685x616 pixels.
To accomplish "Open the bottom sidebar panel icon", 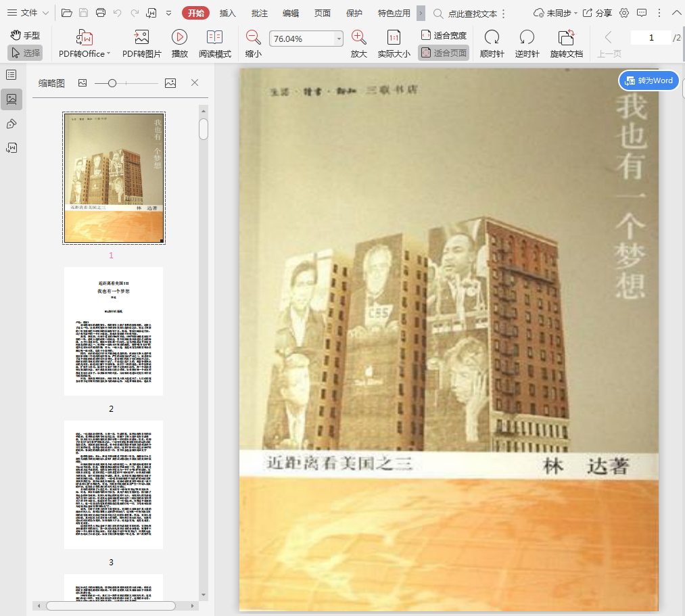I will click(11, 148).
